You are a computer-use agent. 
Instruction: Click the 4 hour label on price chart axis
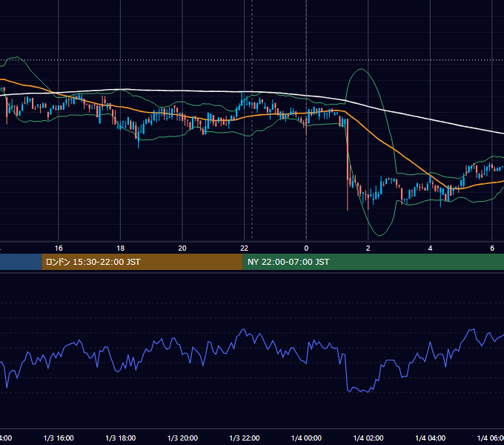point(430,248)
